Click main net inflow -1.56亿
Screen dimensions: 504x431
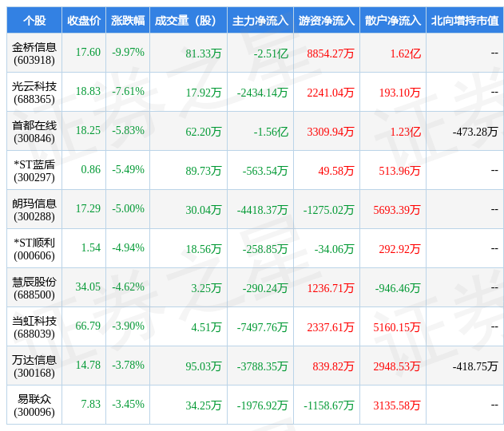click(x=271, y=132)
